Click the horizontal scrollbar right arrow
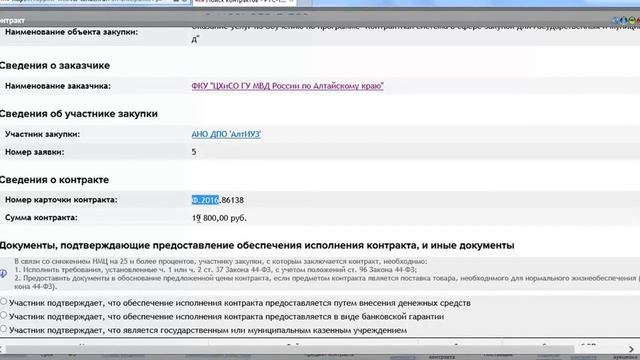Viewport: 640px width, 360px height. click(x=631, y=349)
